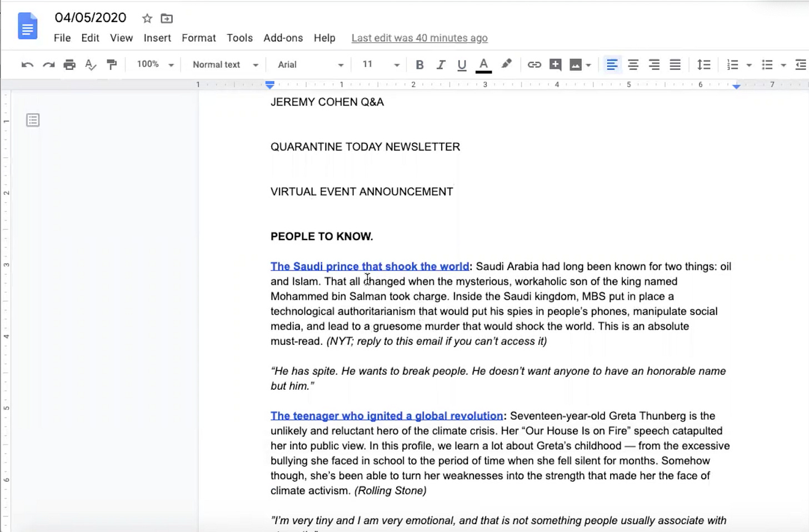Viewport: 809px width, 532px height.
Task: Open the Normal text styles dropdown
Action: point(225,64)
